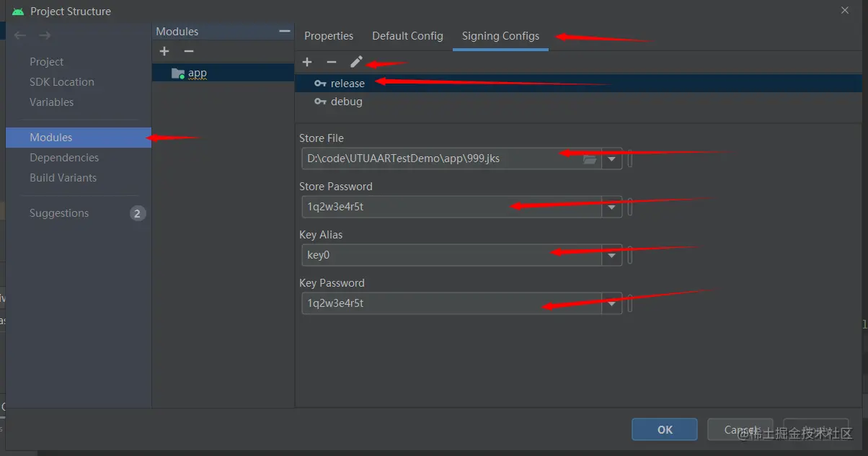Navigate back with the left arrow
This screenshot has width=868, height=456.
pyautogui.click(x=20, y=35)
